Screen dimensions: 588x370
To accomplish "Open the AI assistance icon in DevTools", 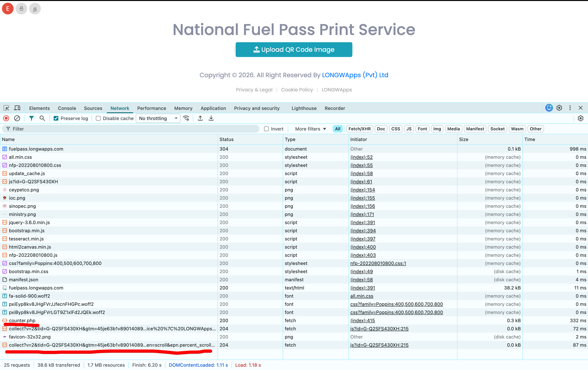I will 549,108.
